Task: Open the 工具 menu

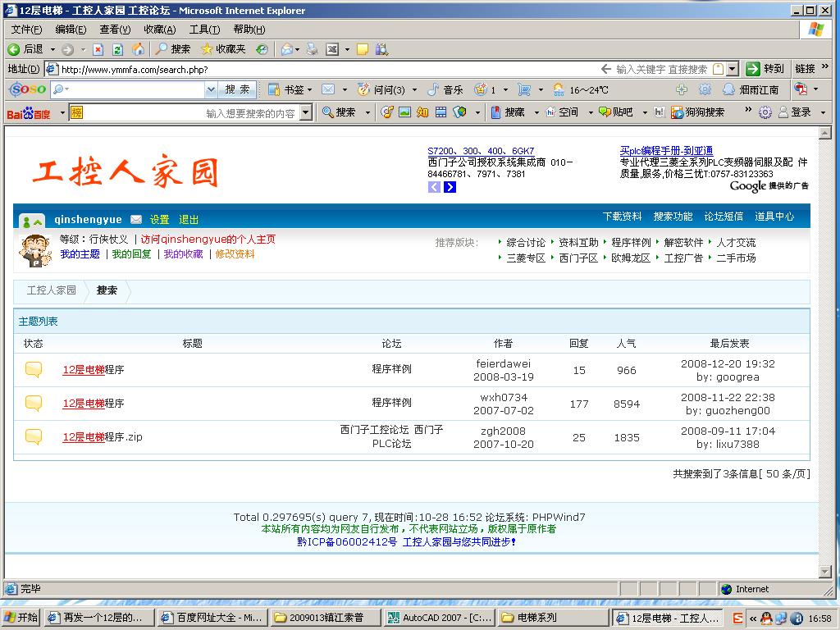Action: coord(204,29)
